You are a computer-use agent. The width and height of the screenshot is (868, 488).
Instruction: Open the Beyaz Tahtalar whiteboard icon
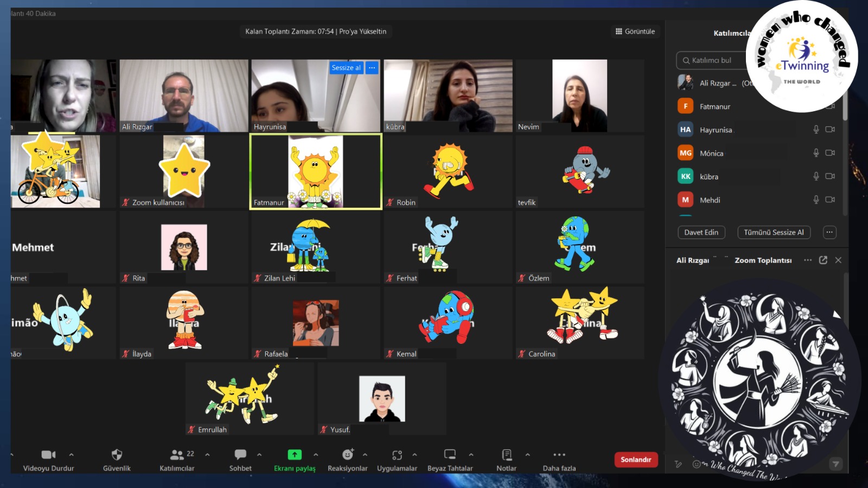tap(450, 454)
